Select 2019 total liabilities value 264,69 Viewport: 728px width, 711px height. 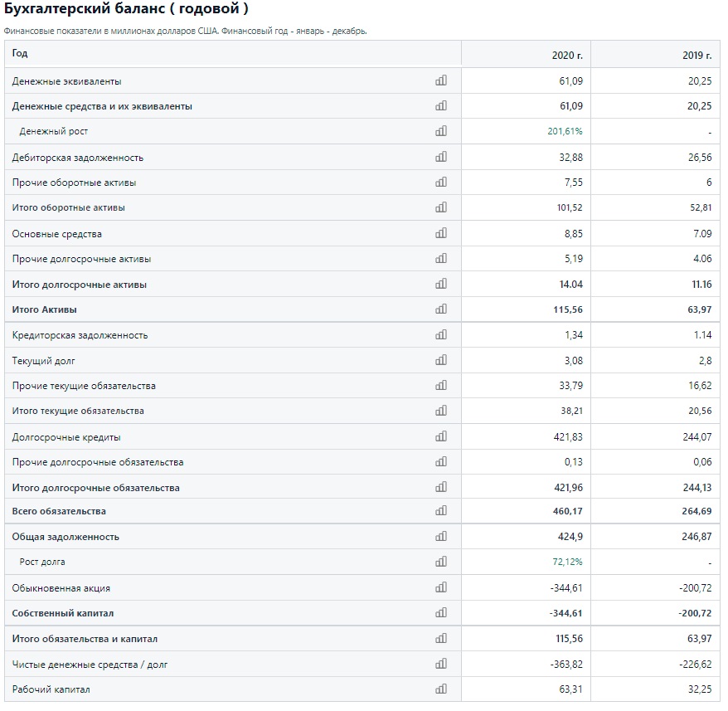coord(696,511)
